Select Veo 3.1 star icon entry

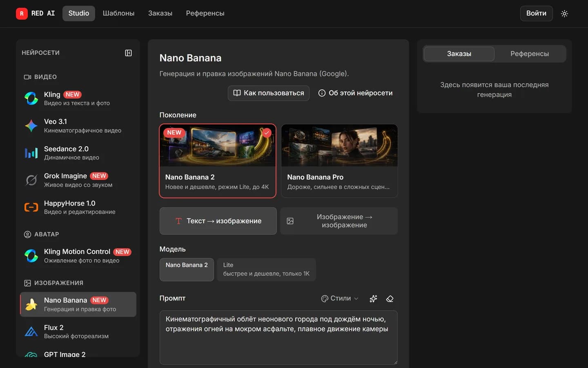pyautogui.click(x=78, y=126)
